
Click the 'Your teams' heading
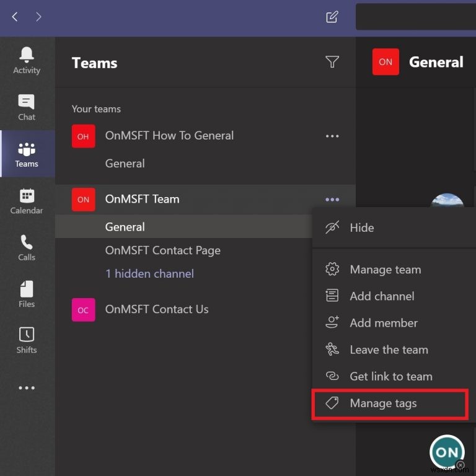pos(96,109)
